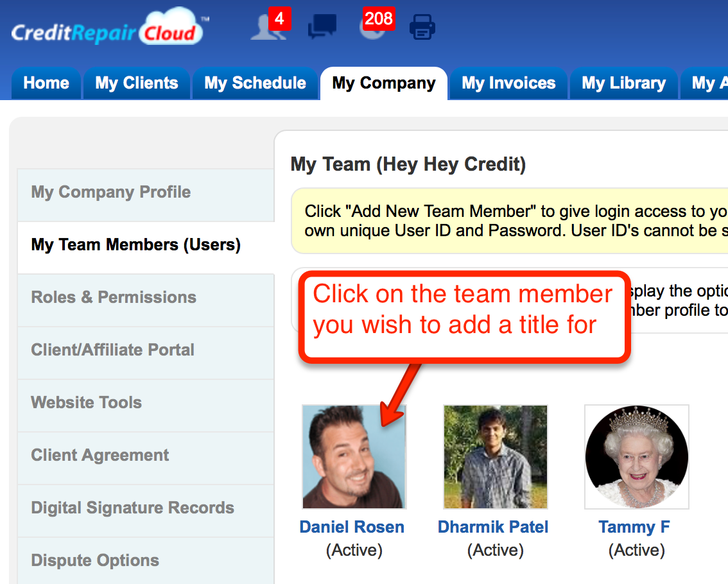Screen dimensions: 728x584
Task: Open Digital Signature Records sidebar item
Action: tap(146, 511)
